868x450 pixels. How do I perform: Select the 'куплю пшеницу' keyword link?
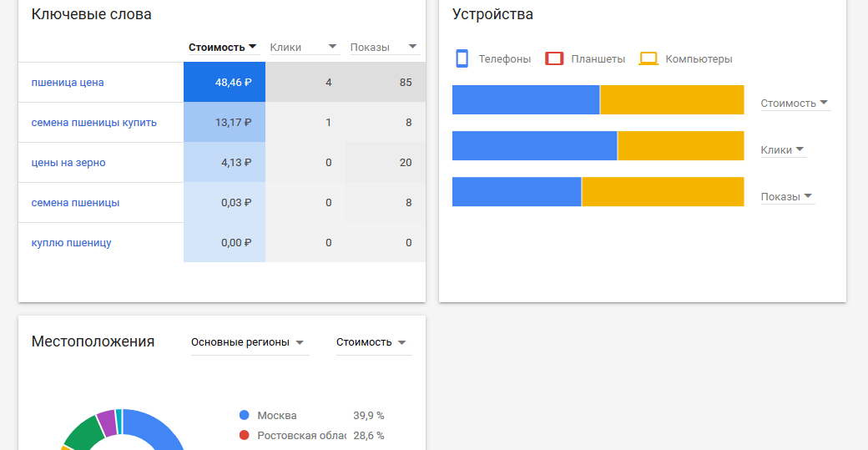coord(71,243)
